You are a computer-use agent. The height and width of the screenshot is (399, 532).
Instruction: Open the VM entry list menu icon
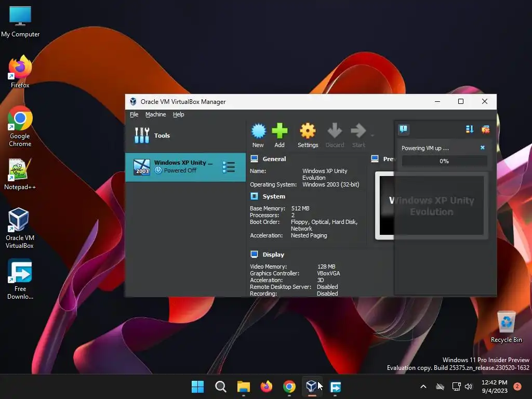point(229,167)
